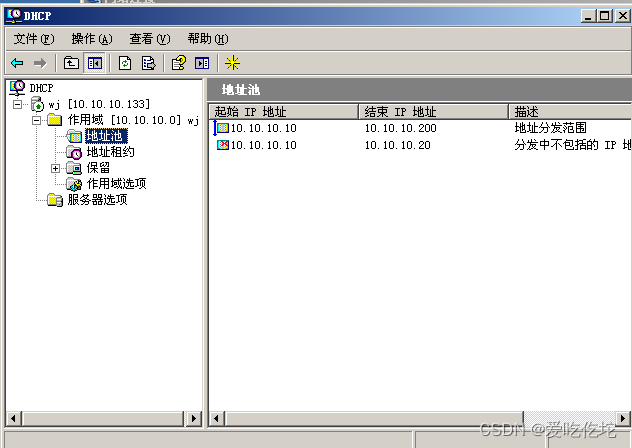Click the yellow star new item icon

coord(233,63)
